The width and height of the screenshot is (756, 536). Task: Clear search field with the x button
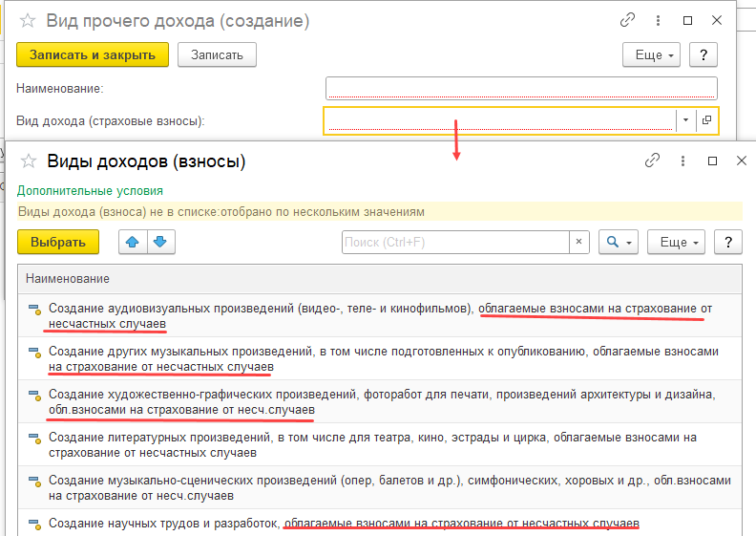click(x=579, y=242)
